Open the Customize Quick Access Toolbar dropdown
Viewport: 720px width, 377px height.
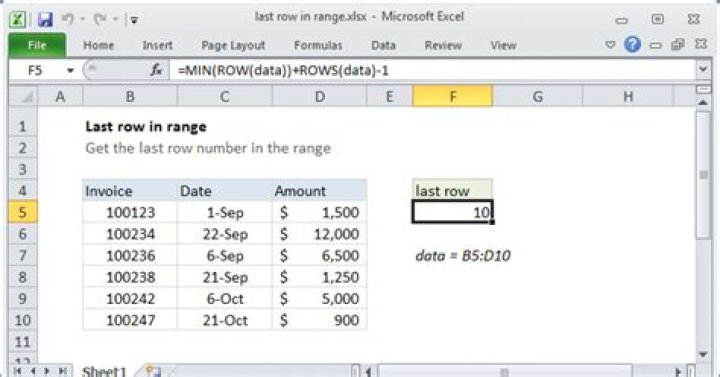click(x=134, y=20)
